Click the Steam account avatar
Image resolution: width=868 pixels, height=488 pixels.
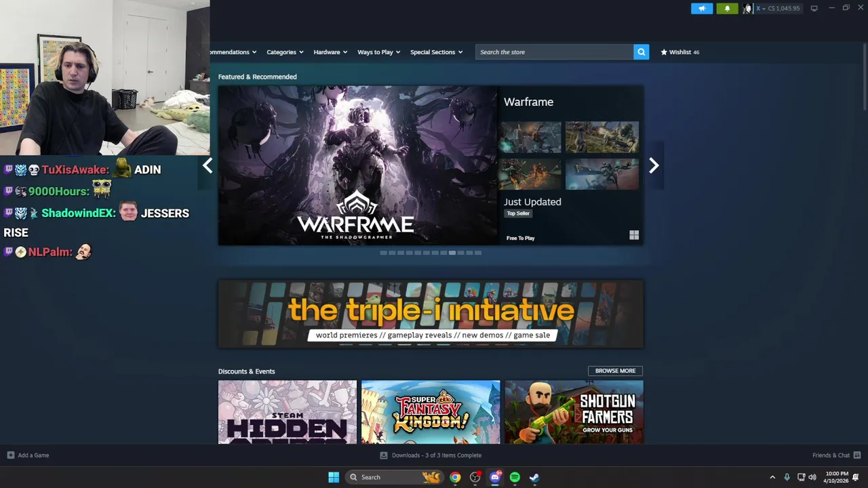(x=747, y=8)
